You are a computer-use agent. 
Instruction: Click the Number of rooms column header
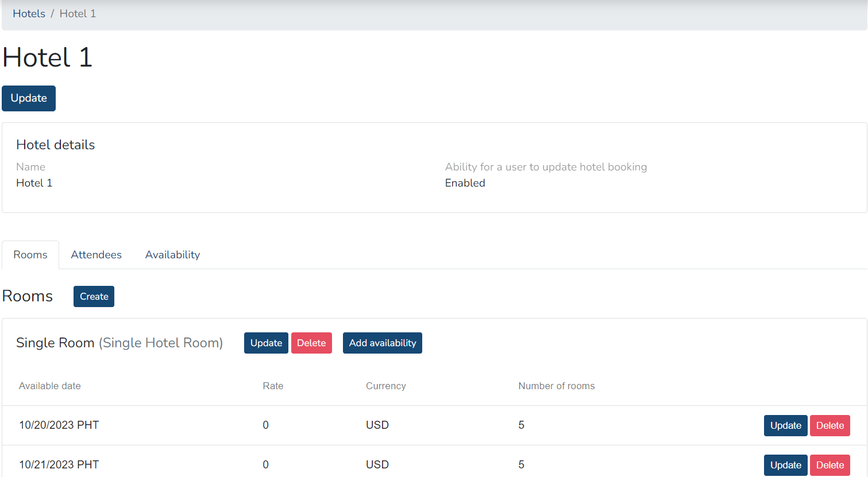coord(556,386)
